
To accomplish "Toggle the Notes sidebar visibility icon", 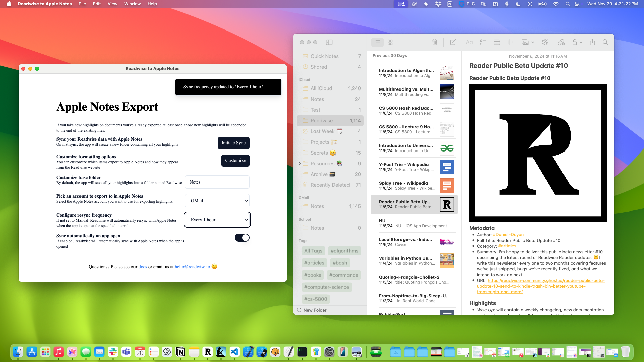I will [329, 42].
